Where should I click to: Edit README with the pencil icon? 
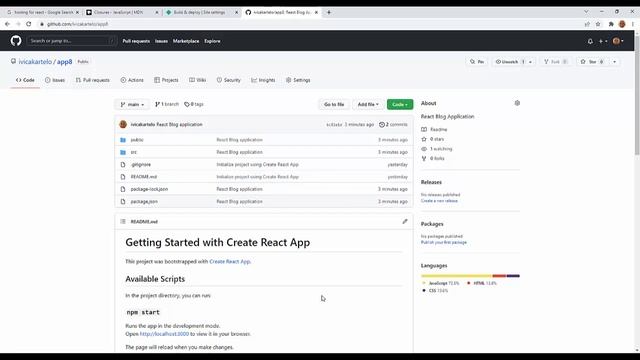tap(405, 221)
